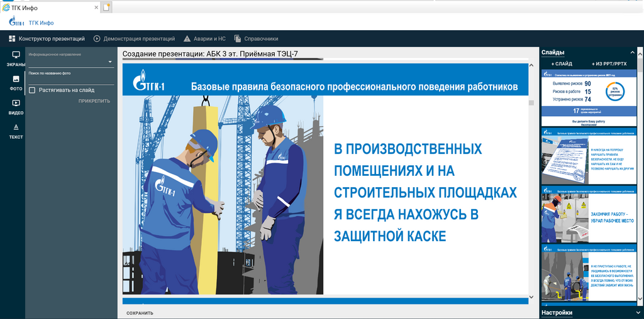Open Конструктор презентаций menu
The width and height of the screenshot is (644, 319).
(x=47, y=38)
